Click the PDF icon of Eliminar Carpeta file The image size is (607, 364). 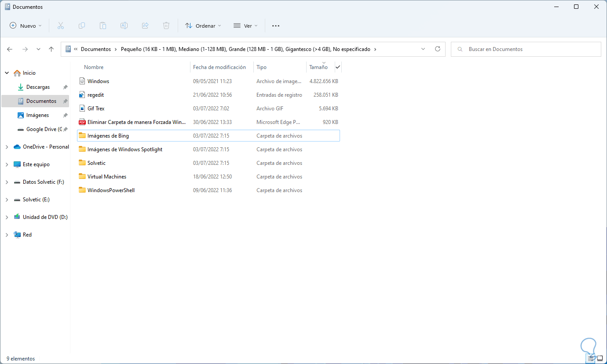pos(82,122)
